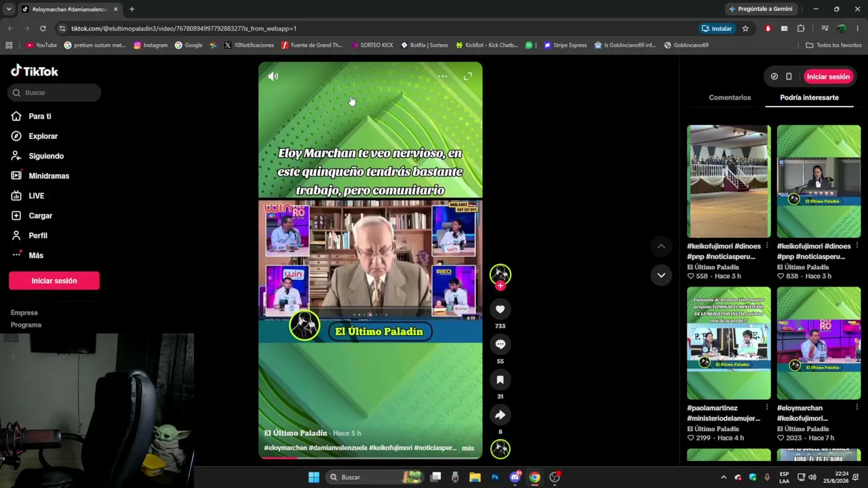Share the video with the arrow icon
The height and width of the screenshot is (488, 868).
(x=500, y=415)
